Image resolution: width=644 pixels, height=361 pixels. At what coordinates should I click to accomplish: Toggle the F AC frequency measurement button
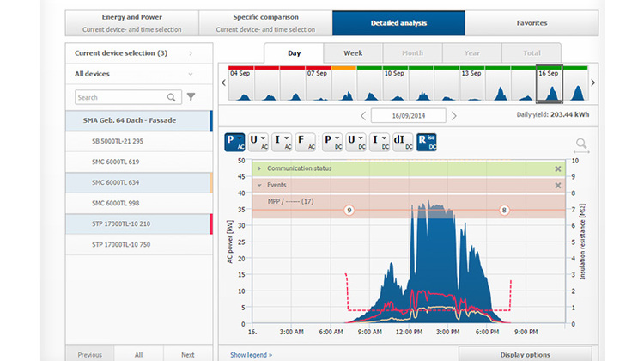(306, 142)
